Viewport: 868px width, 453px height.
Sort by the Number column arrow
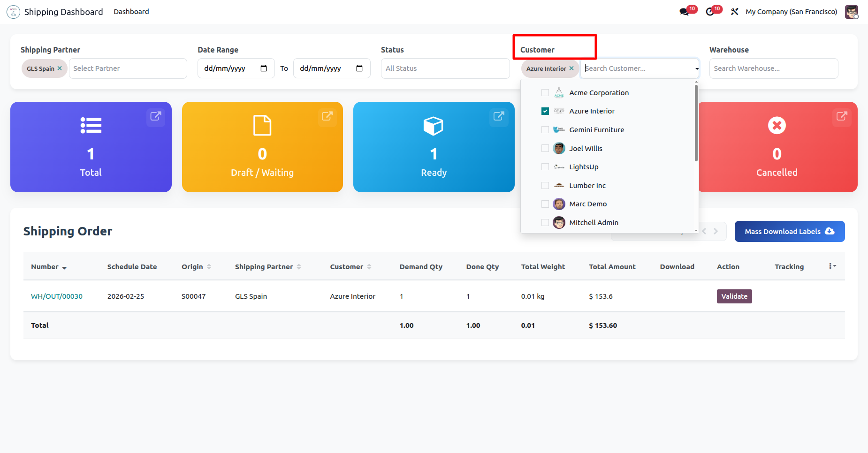tap(64, 268)
